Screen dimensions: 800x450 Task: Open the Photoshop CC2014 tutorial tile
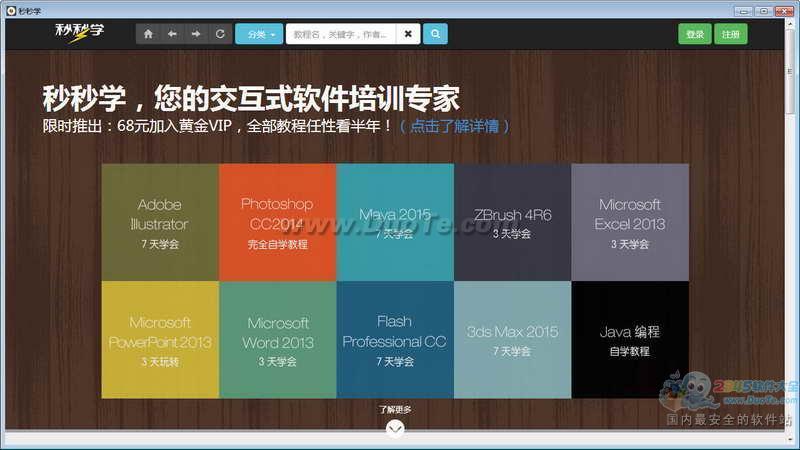pyautogui.click(x=278, y=222)
